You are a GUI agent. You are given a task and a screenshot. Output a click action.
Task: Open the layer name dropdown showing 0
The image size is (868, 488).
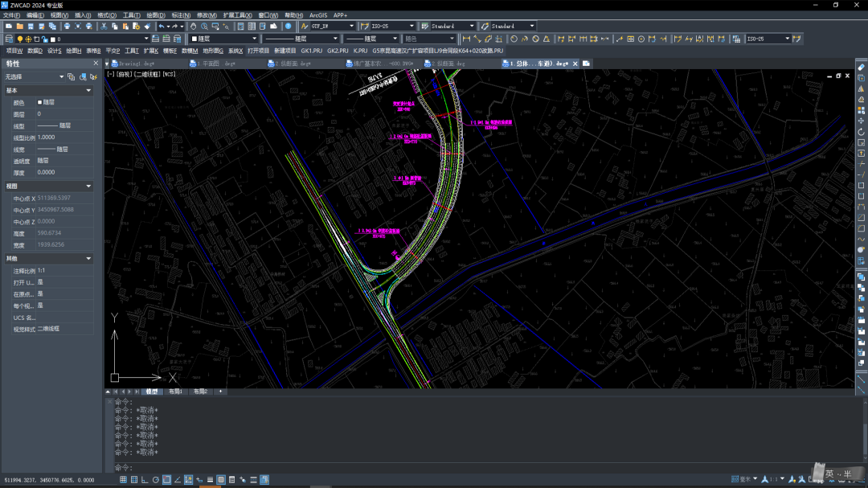(146, 39)
